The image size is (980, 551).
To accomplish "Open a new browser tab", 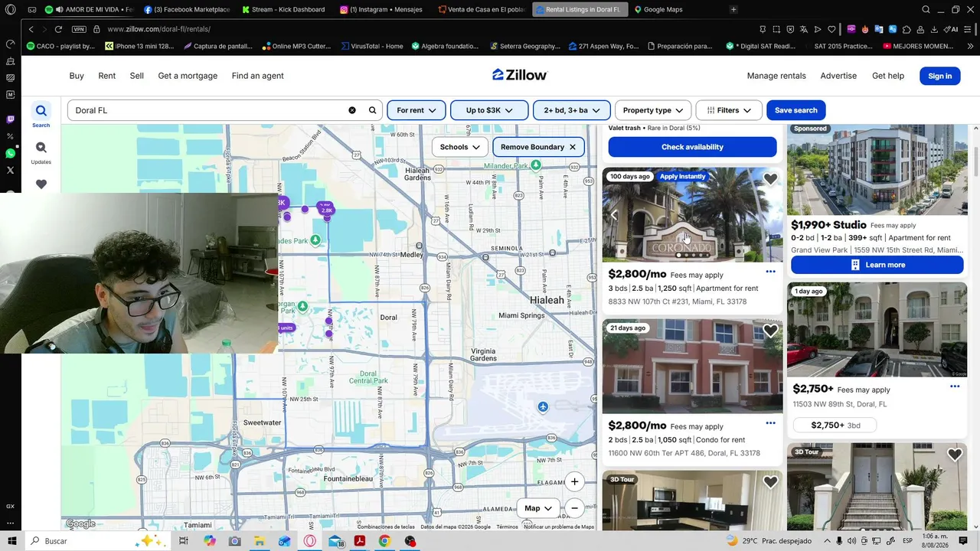I will (x=733, y=9).
